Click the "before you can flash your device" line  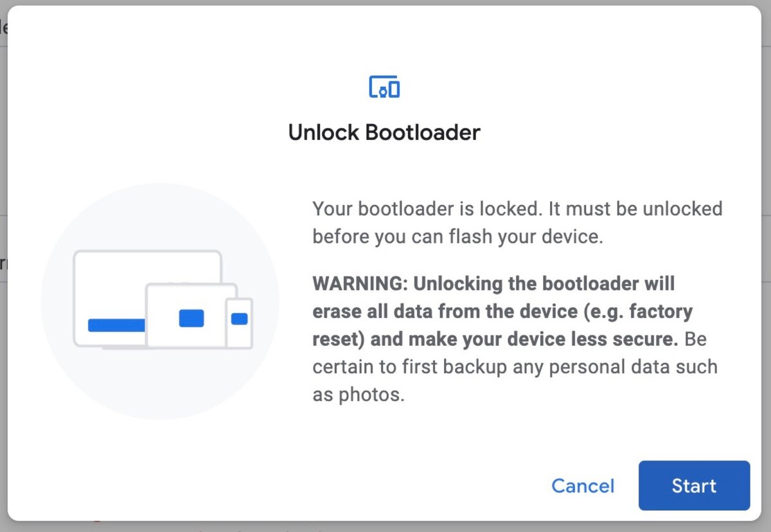click(457, 237)
